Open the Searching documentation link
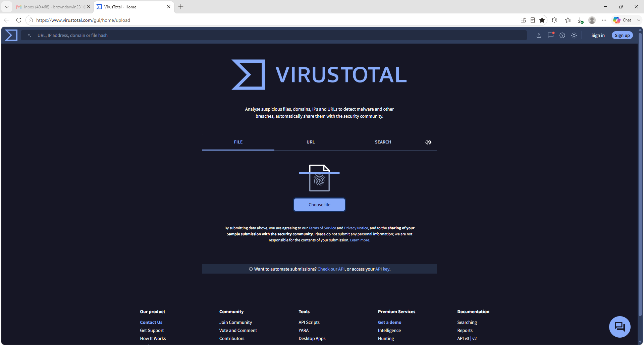644x346 pixels. tap(467, 322)
